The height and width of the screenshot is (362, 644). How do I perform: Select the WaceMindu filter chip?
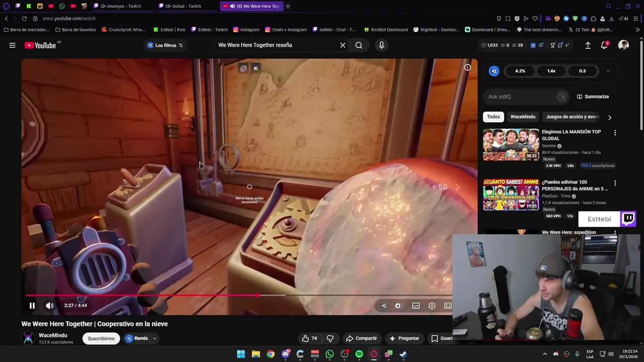(x=523, y=117)
